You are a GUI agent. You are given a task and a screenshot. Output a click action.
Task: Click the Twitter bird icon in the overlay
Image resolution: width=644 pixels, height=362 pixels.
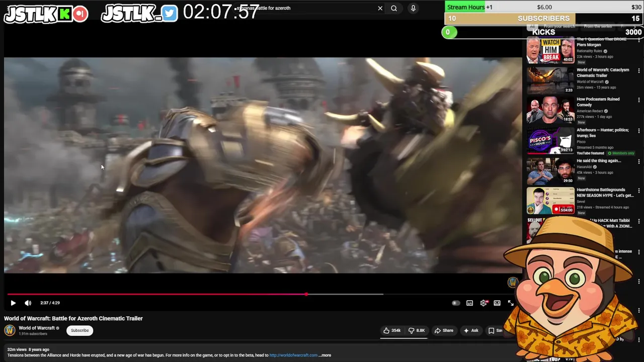tap(170, 14)
